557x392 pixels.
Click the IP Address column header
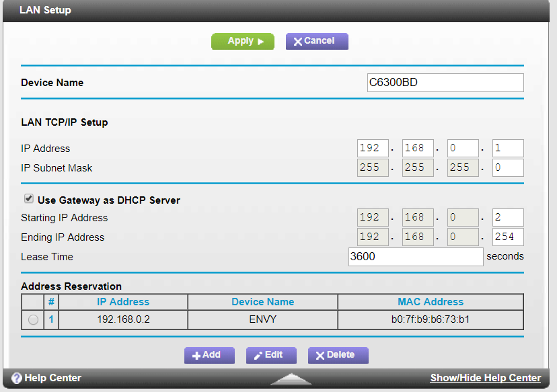pos(122,301)
